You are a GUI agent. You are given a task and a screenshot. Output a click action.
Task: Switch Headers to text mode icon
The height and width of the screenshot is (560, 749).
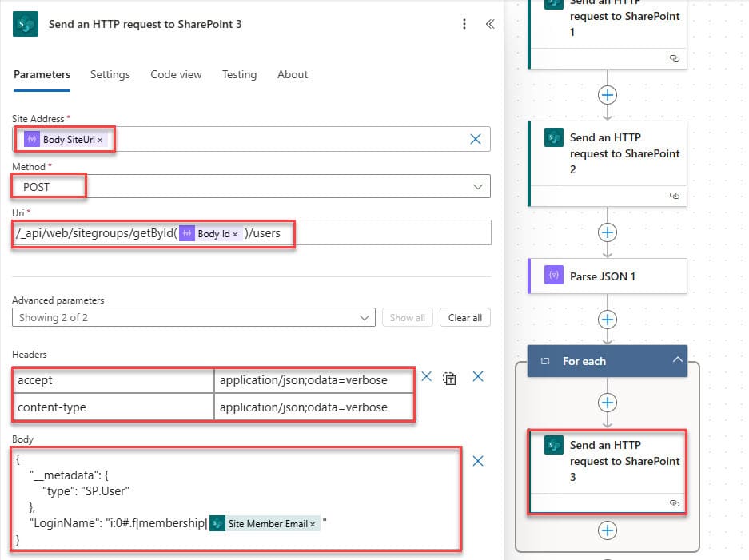coord(449,379)
